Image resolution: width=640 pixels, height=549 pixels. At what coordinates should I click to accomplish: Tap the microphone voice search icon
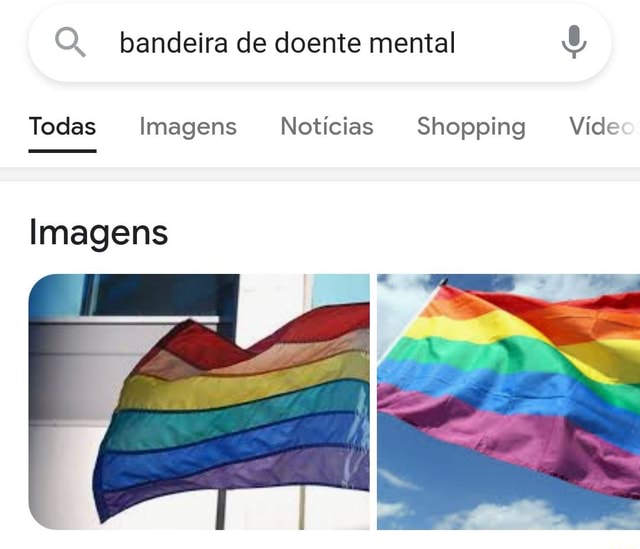click(x=574, y=42)
